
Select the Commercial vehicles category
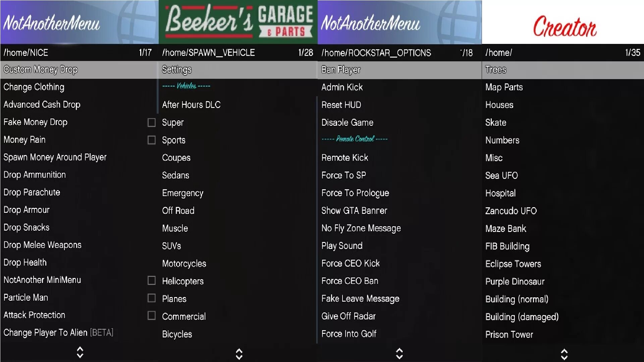(x=183, y=316)
